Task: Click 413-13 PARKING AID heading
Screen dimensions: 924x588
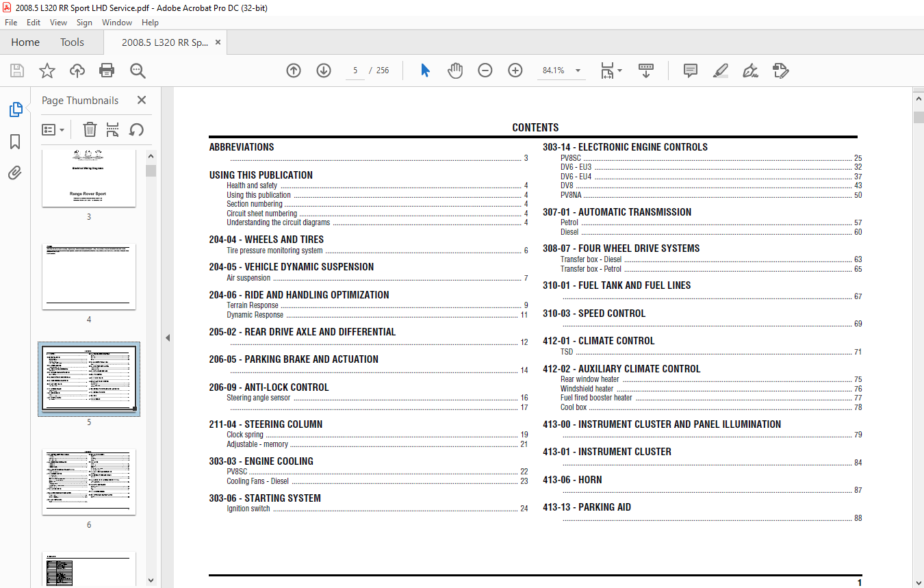Action: (x=587, y=507)
